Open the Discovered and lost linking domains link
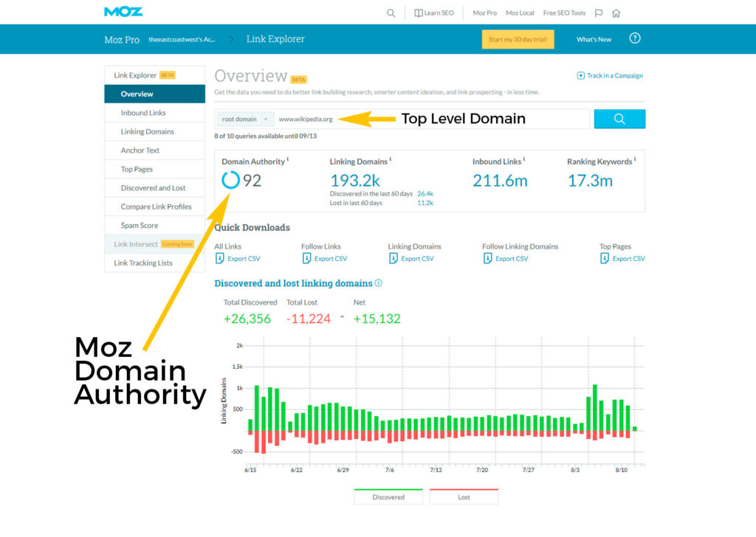Screen dimensions: 756x537 pos(293,283)
